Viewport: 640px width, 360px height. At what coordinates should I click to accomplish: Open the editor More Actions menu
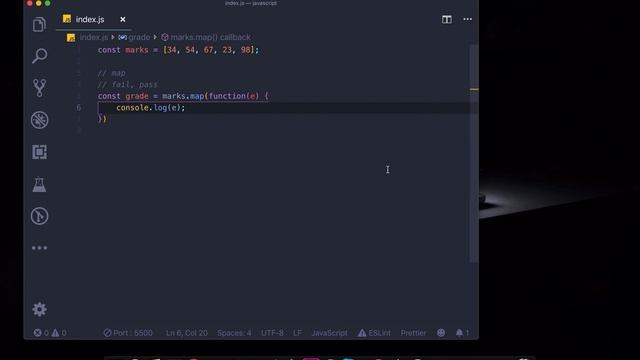tap(467, 19)
